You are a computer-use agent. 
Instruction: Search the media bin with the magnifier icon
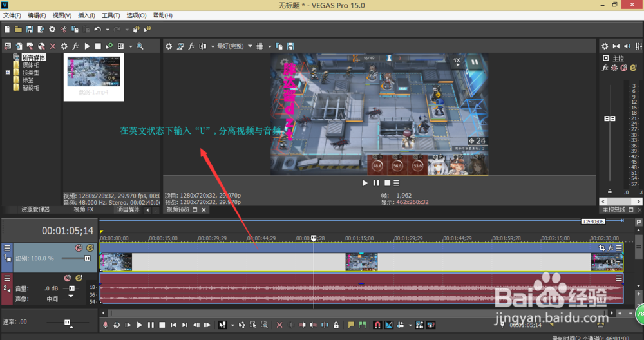140,46
